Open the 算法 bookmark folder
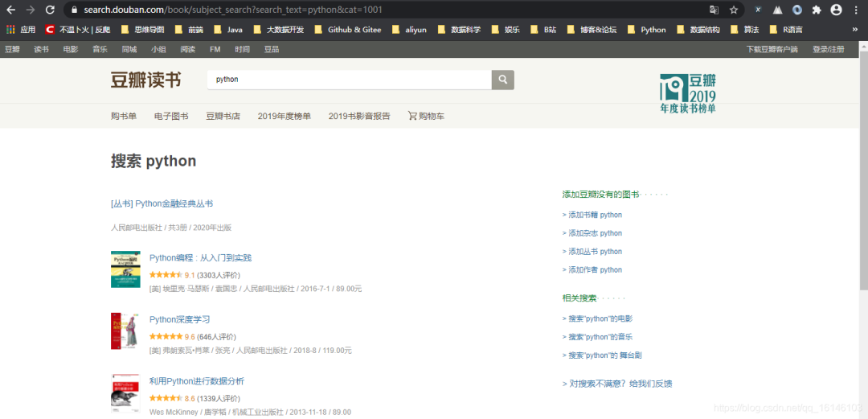Viewport: 868px width, 419px height. pyautogui.click(x=744, y=30)
